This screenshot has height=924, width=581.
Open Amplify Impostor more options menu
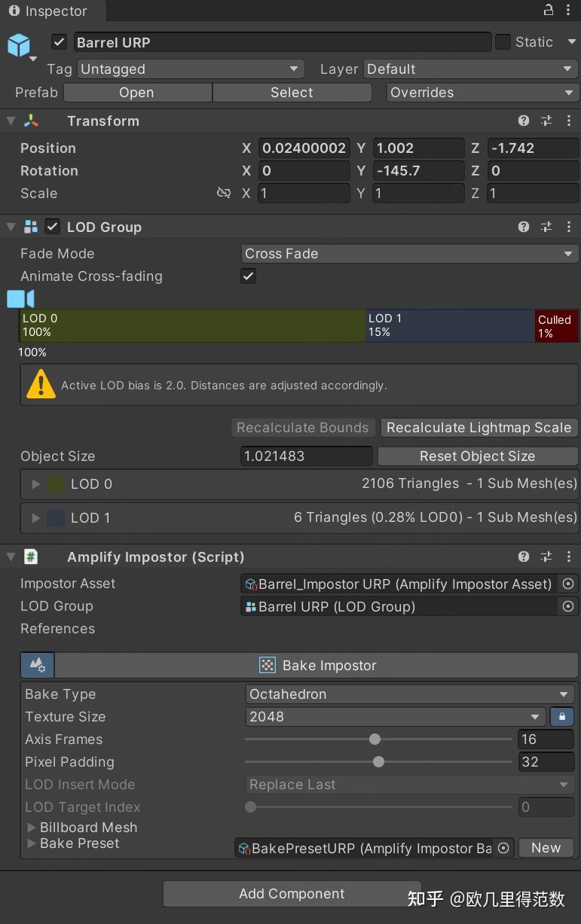click(568, 557)
